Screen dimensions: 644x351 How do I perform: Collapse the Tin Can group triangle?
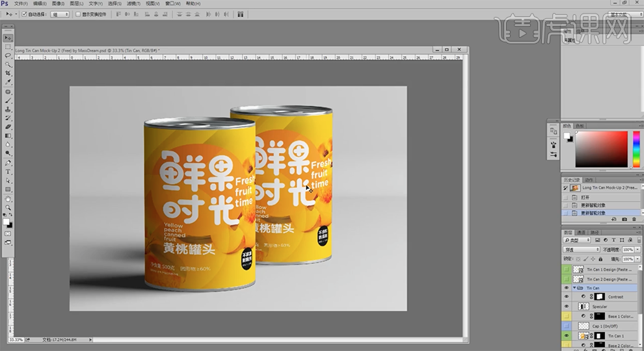[x=574, y=288]
